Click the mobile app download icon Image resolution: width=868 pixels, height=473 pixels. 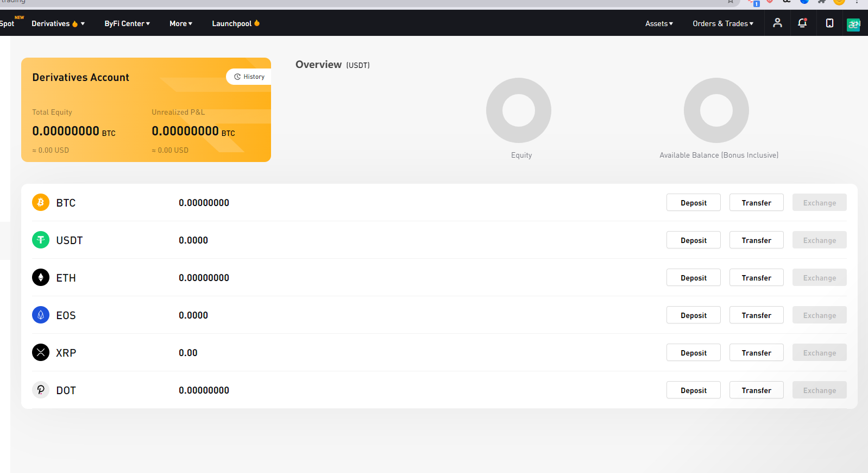click(x=829, y=23)
